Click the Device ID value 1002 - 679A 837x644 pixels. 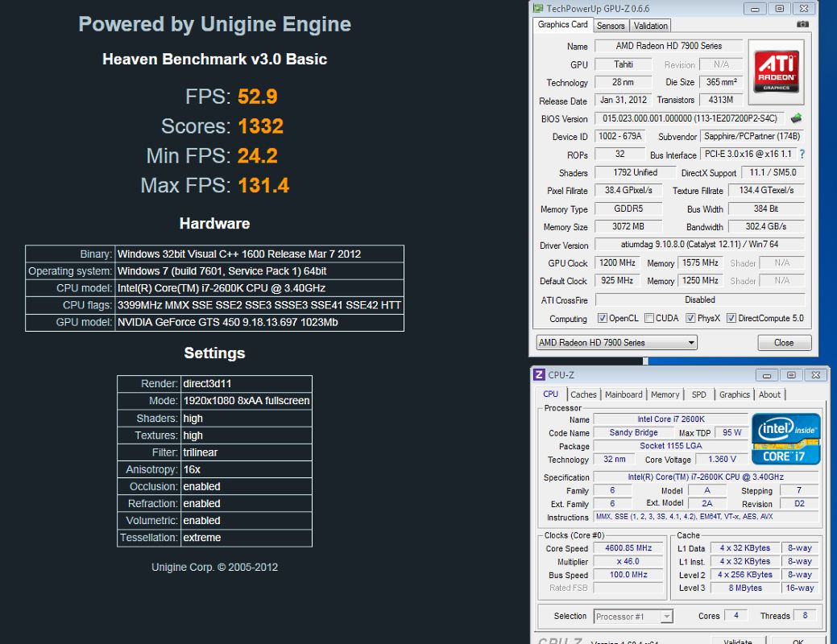tap(619, 136)
